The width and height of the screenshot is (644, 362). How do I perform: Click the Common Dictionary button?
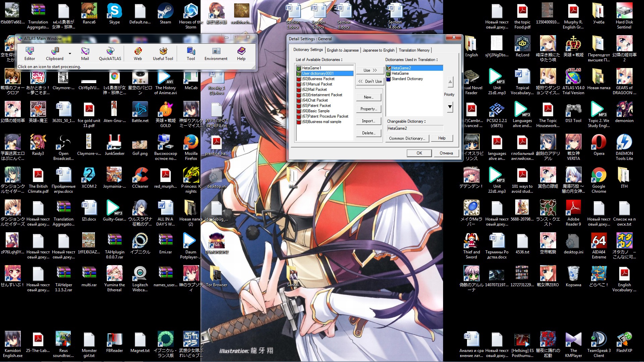coord(407,138)
